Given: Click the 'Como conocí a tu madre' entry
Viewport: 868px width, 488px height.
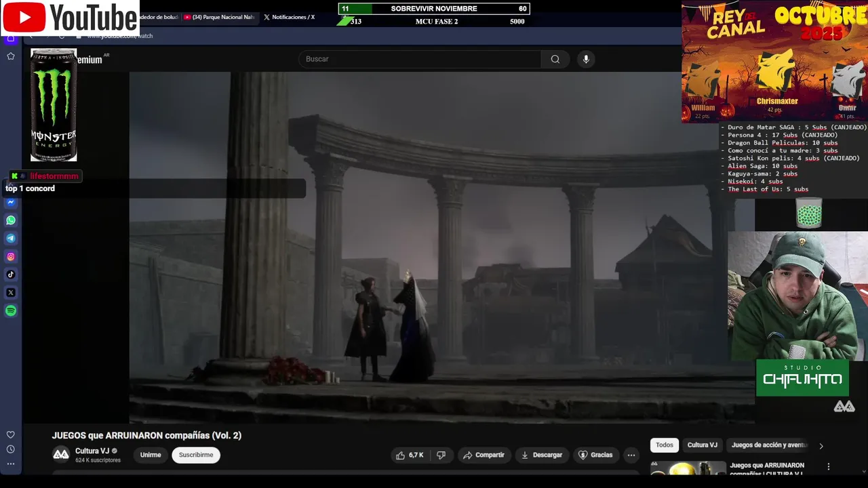Looking at the screenshot, I should [x=783, y=150].
